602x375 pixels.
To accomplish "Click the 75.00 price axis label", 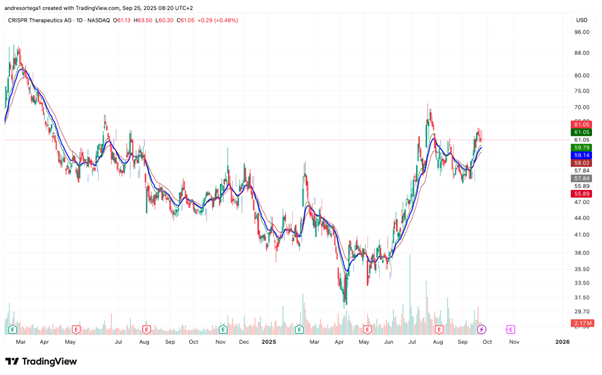I will [582, 91].
